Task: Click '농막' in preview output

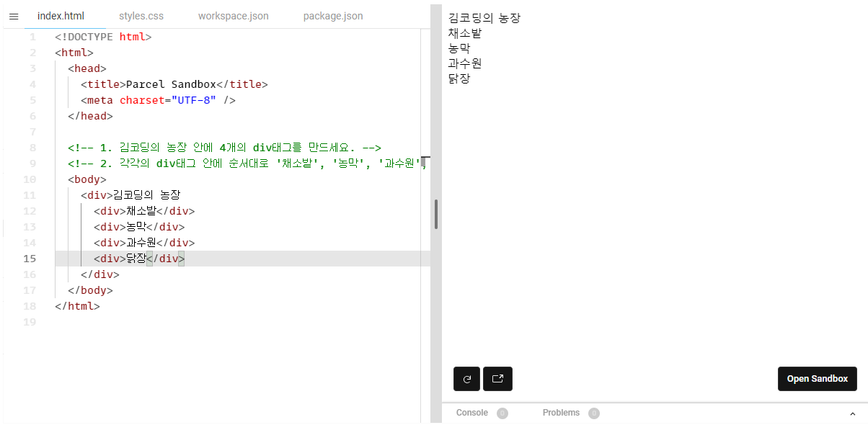Action: pos(459,48)
